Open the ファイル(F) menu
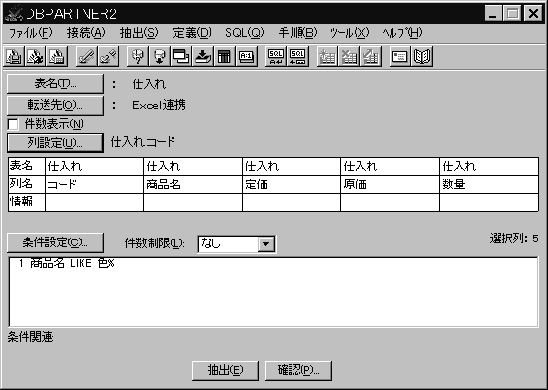548x390 pixels. point(30,33)
